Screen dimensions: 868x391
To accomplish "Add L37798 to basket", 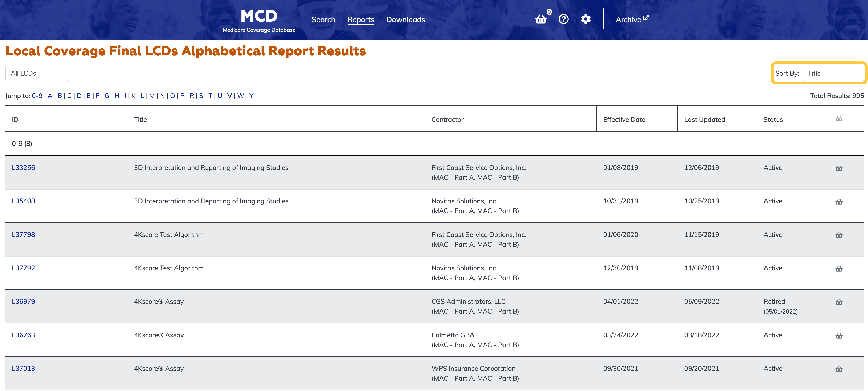I will tap(839, 235).
